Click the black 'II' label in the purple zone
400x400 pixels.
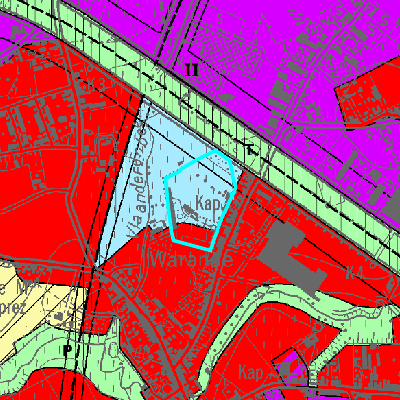coord(192,70)
